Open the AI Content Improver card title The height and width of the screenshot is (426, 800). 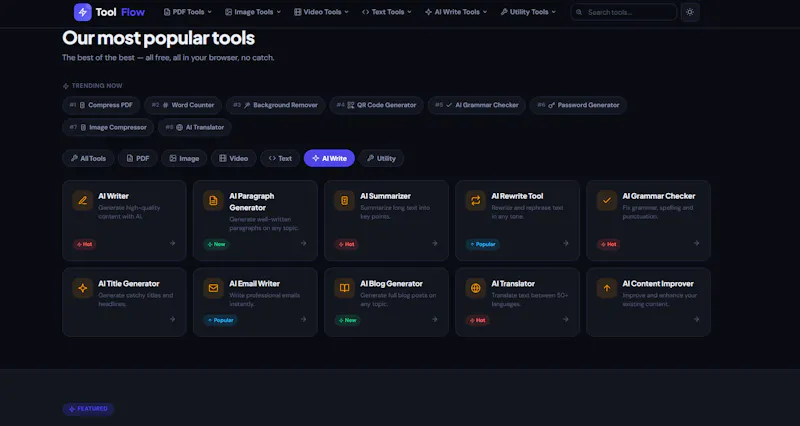(658, 284)
